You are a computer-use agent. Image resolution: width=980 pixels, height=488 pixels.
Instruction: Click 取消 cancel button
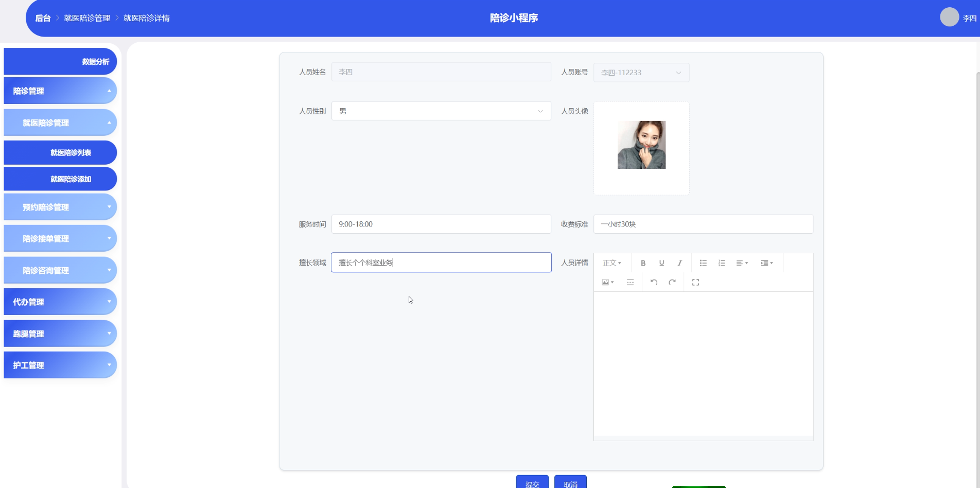(x=570, y=482)
